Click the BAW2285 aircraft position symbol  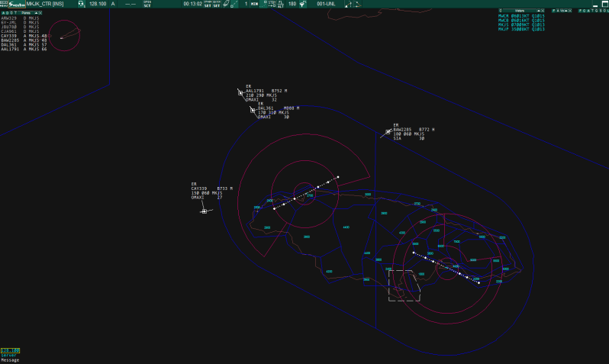pyautogui.click(x=388, y=132)
